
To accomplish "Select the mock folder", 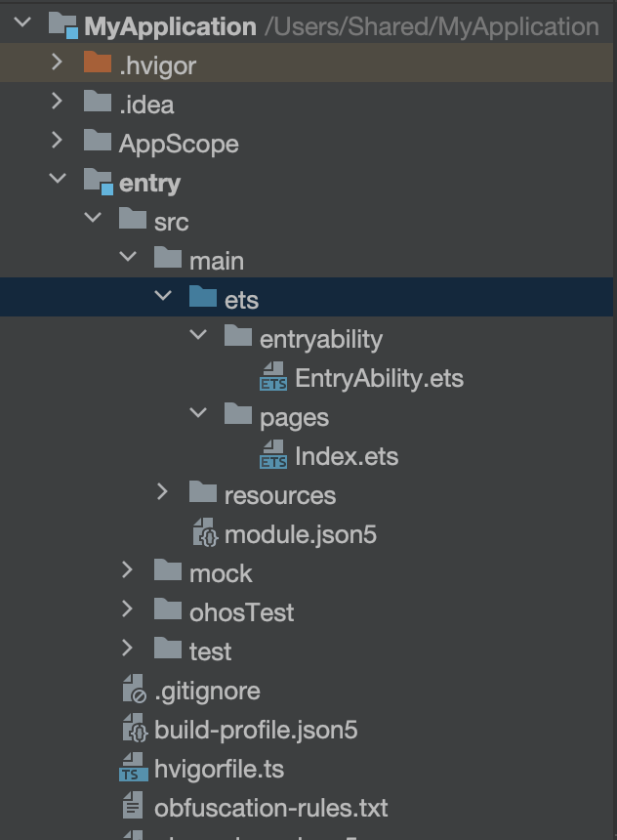I will click(221, 573).
